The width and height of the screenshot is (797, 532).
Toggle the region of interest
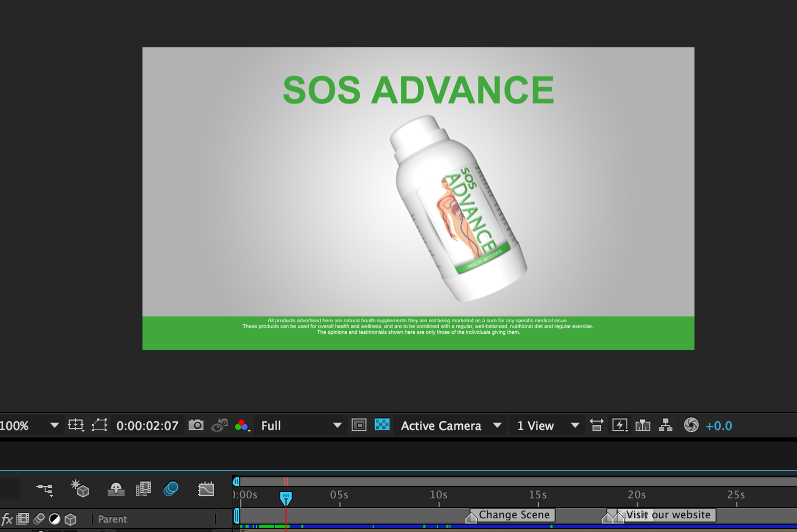click(359, 425)
